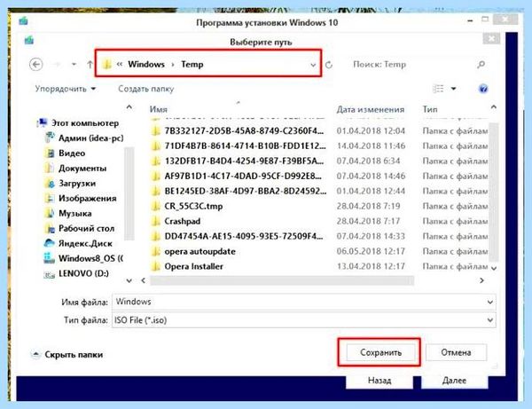The width and height of the screenshot is (532, 409).
Task: Open Музыка in navigation pane
Action: tap(68, 213)
